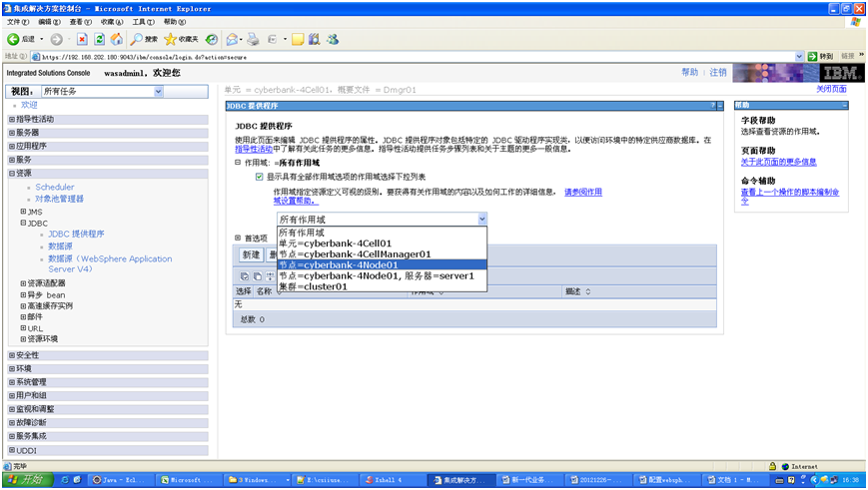Collapse the JDBC tree node

tap(23, 223)
